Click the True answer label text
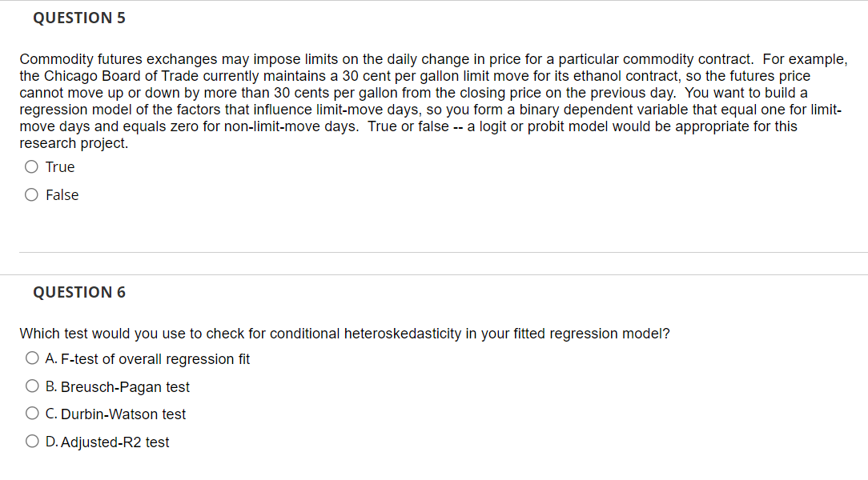Screen dimensions: 868x480 [62, 167]
